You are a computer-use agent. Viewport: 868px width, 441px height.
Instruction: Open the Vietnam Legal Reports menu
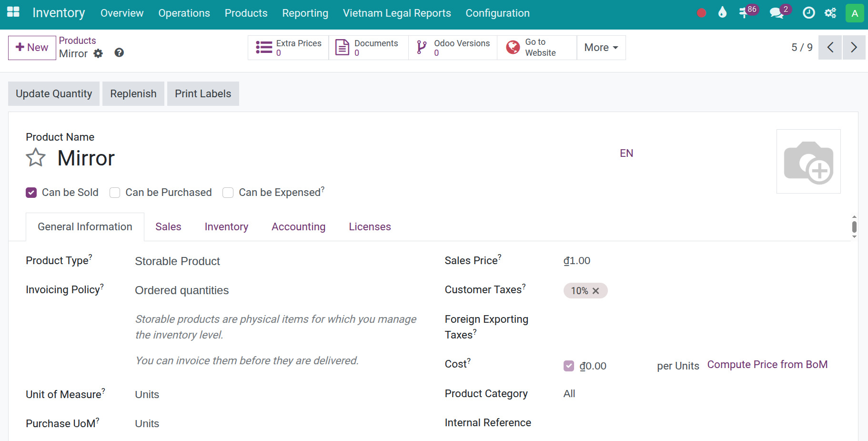(397, 13)
